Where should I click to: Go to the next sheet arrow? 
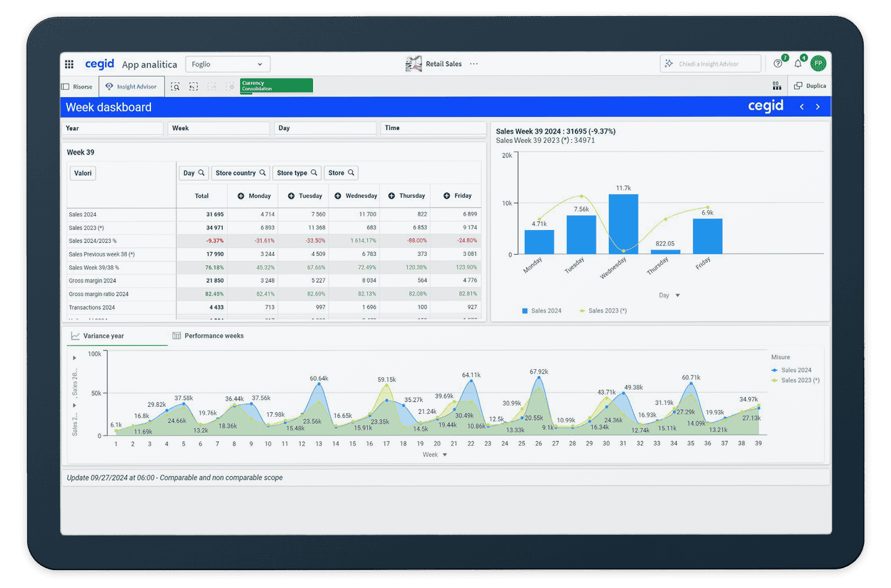(818, 107)
